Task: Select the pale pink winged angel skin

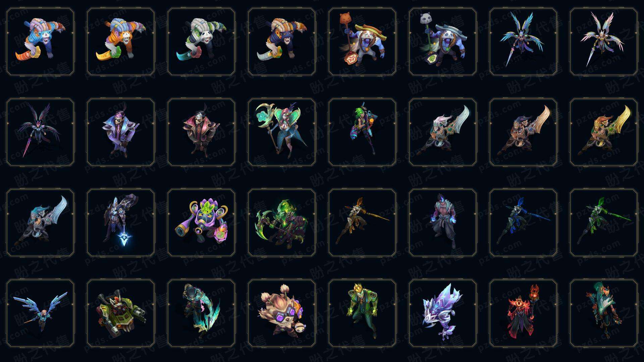Action: [604, 42]
